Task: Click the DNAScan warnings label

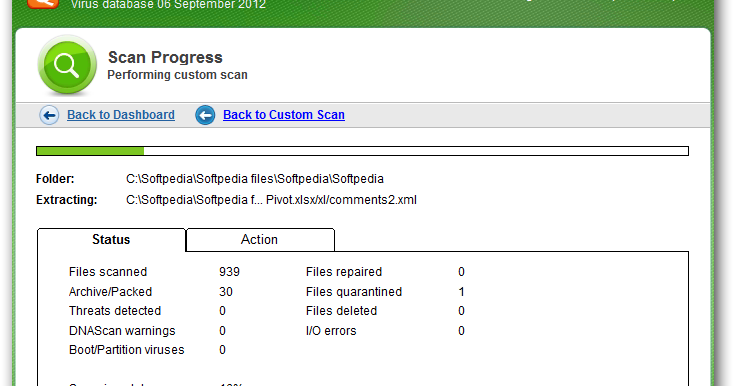Action: (x=122, y=331)
